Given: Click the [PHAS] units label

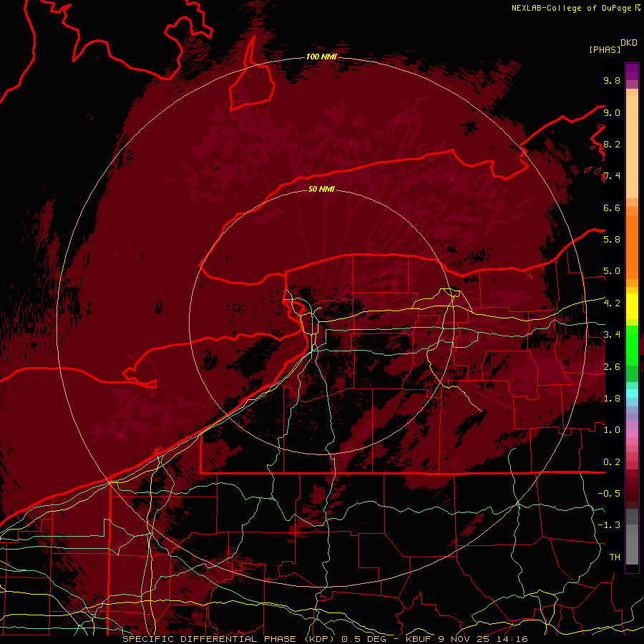Looking at the screenshot, I should point(605,50).
